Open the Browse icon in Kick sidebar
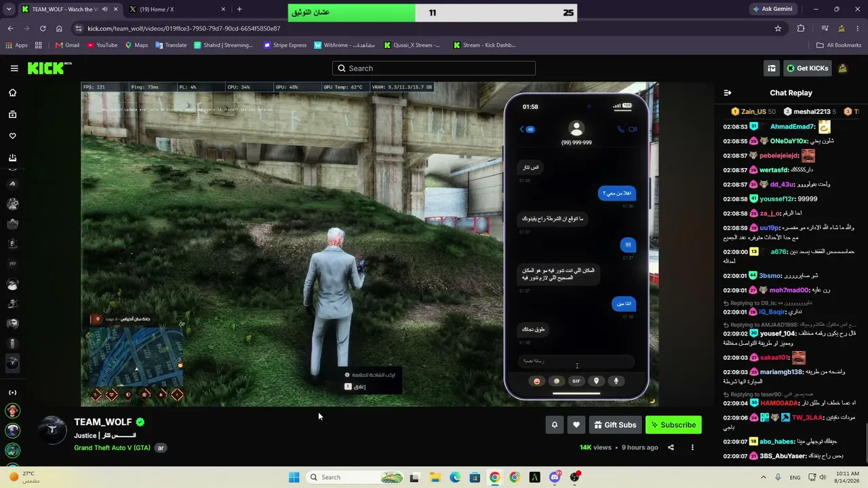Viewport: 868px width, 488px height. click(12, 115)
